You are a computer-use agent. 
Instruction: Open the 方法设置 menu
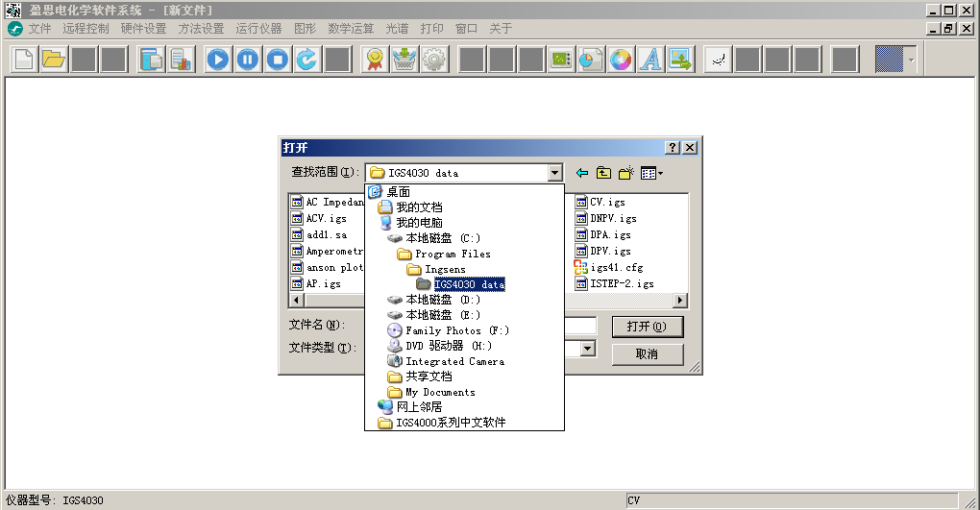201,29
